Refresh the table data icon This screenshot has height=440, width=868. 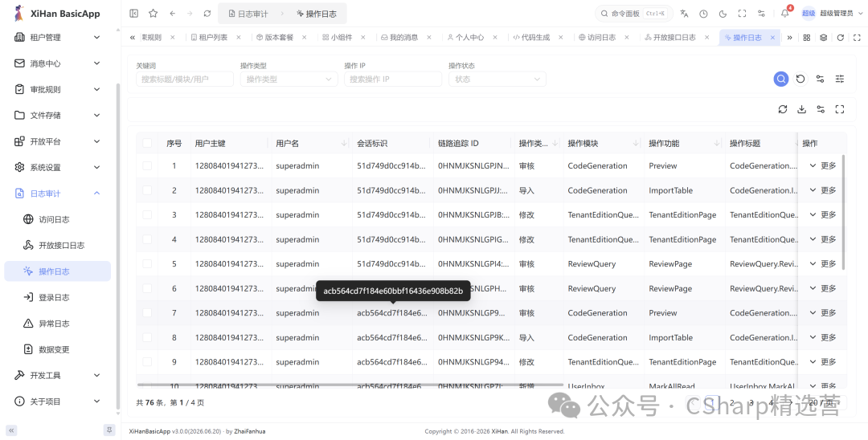(782, 109)
